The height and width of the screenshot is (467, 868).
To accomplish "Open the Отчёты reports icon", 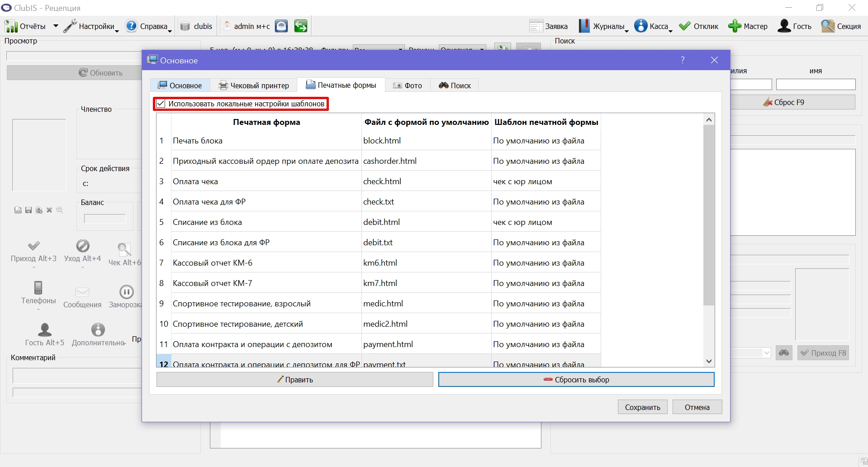I will (11, 26).
